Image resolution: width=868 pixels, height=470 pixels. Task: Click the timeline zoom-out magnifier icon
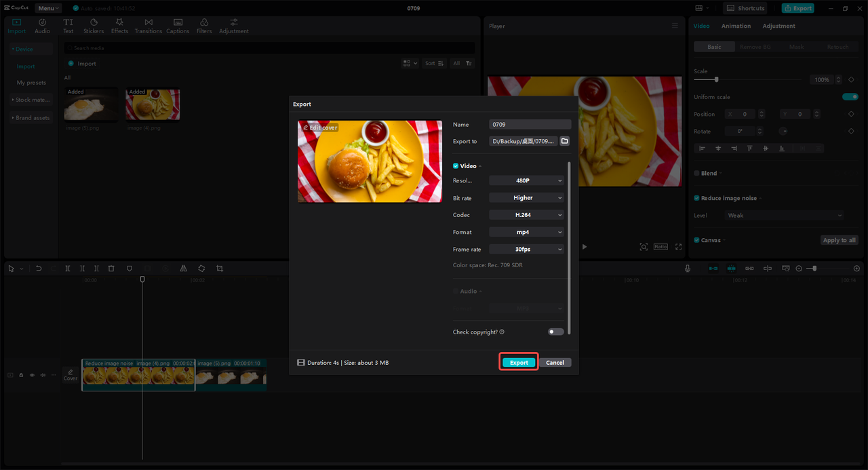[x=799, y=269]
